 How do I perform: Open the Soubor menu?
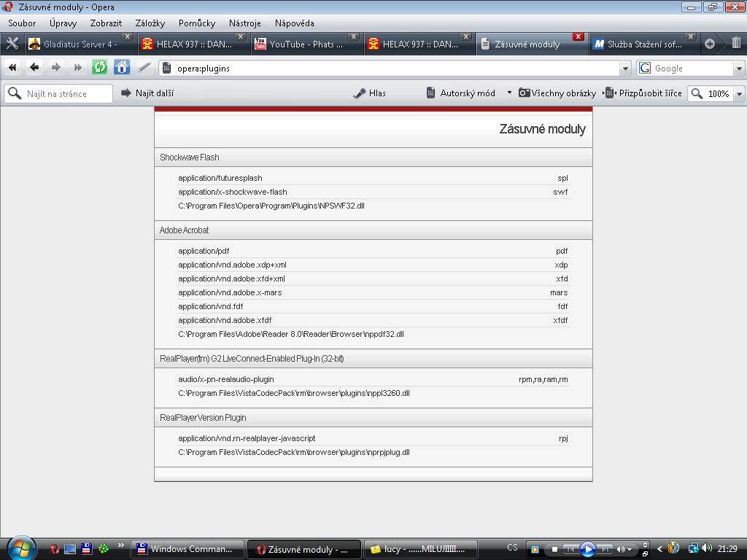(x=22, y=23)
